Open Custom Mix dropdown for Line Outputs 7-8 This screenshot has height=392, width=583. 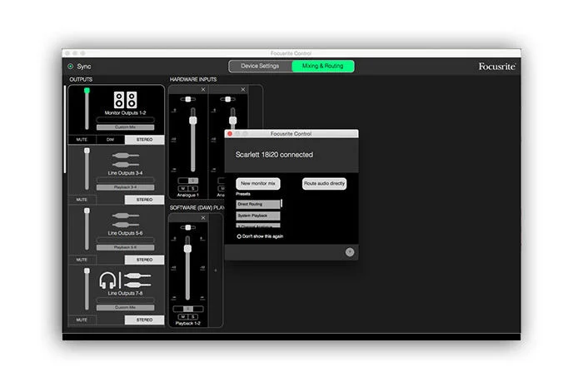pos(125,308)
